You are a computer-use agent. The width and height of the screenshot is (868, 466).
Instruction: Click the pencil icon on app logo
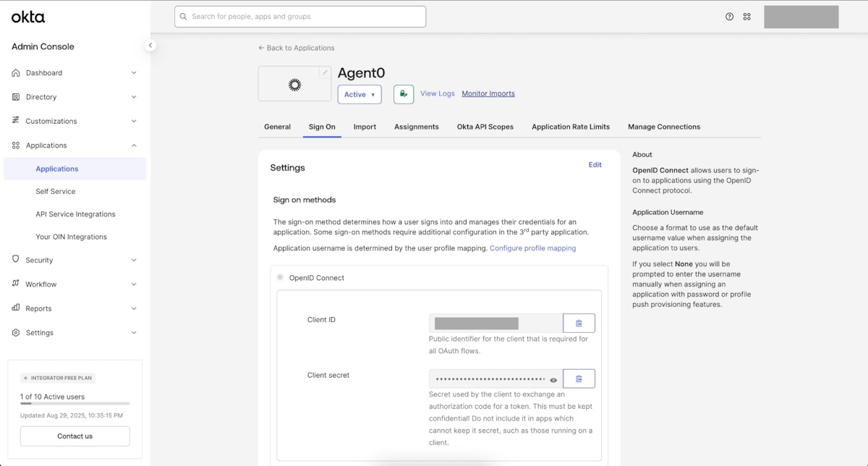pos(325,72)
